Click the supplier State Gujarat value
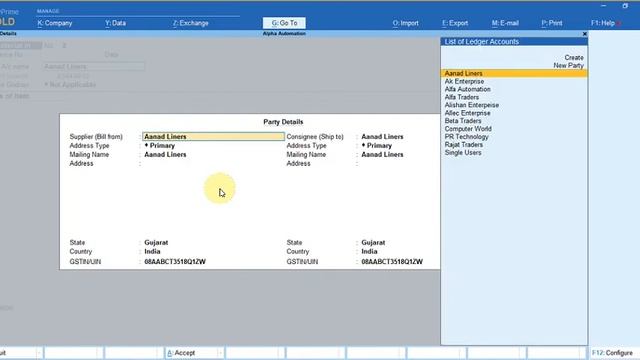640x360 pixels. (156, 242)
